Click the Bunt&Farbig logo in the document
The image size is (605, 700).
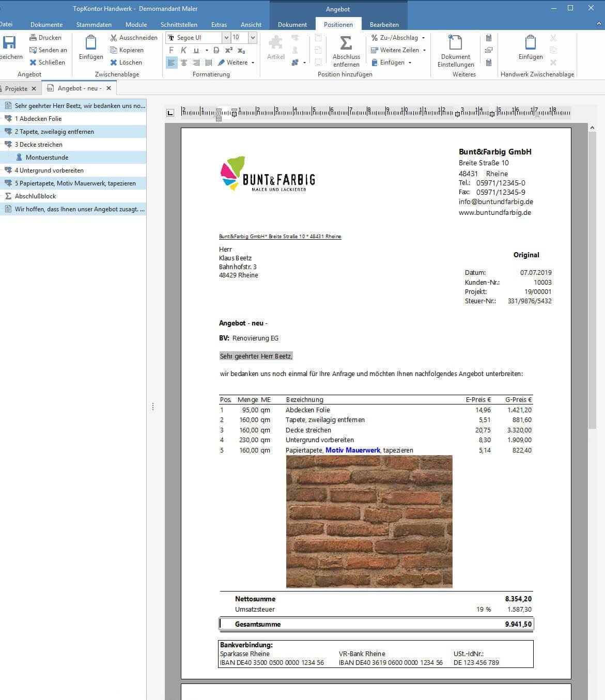click(268, 174)
